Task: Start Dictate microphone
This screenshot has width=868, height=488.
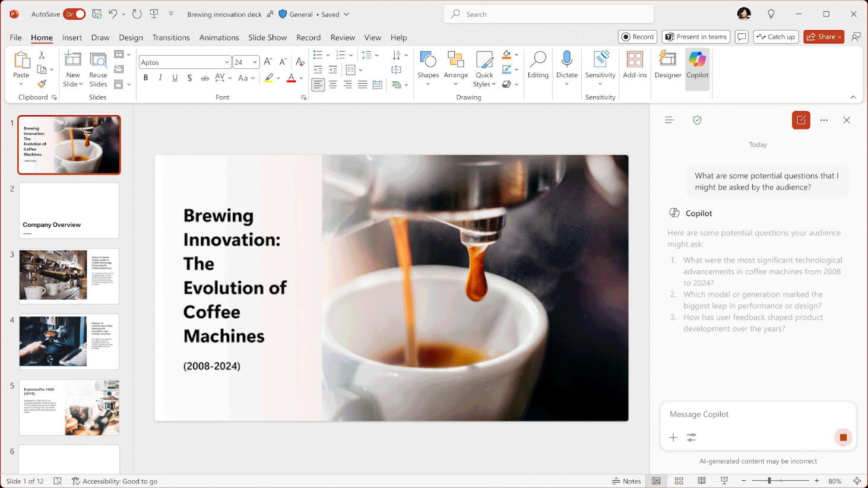Action: tap(566, 60)
